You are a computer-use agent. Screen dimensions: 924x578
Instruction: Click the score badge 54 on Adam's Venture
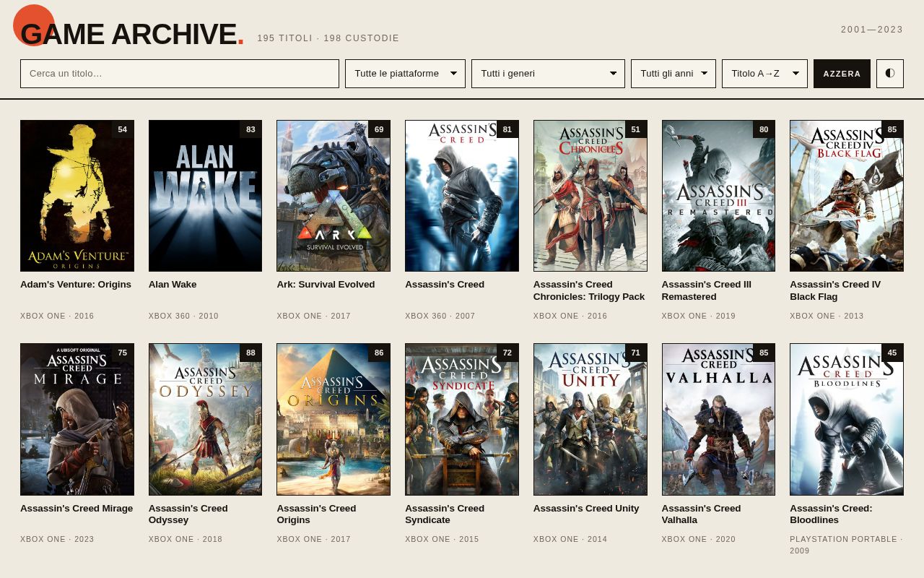click(x=123, y=130)
